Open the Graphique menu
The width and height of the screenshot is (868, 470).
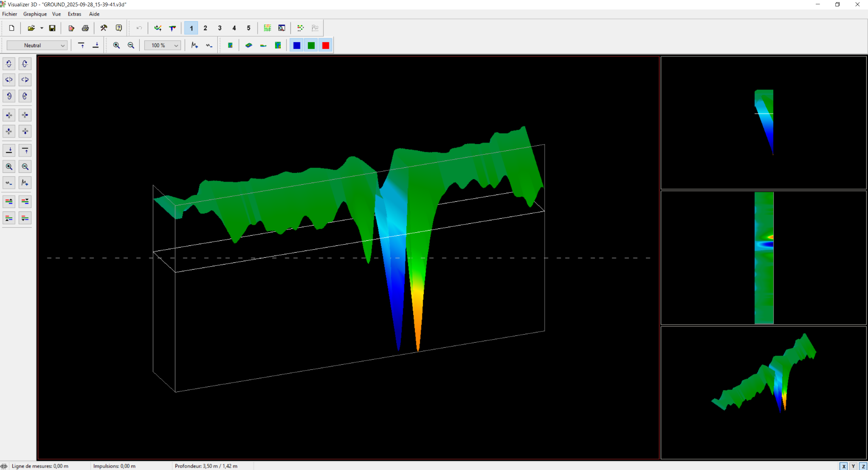click(35, 14)
